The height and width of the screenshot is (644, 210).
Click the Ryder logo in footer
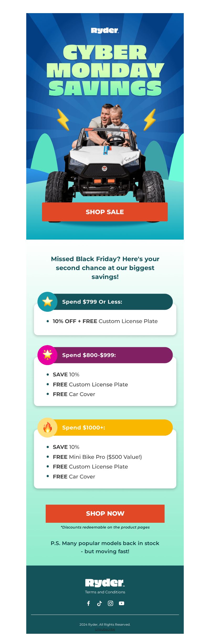105,583
